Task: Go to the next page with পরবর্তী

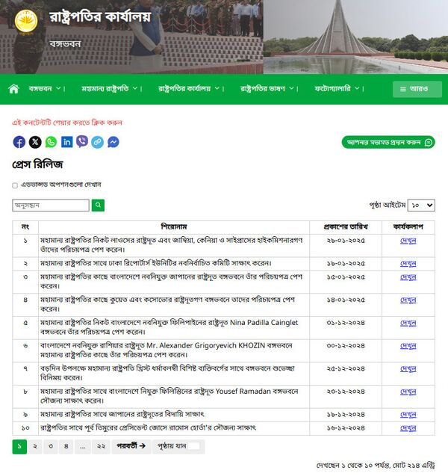Action: (x=131, y=446)
